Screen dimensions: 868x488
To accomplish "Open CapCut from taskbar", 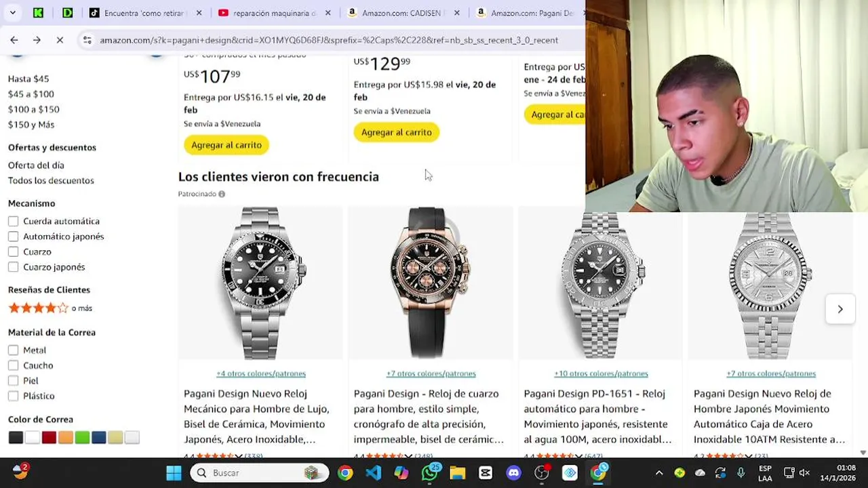I will [x=486, y=472].
